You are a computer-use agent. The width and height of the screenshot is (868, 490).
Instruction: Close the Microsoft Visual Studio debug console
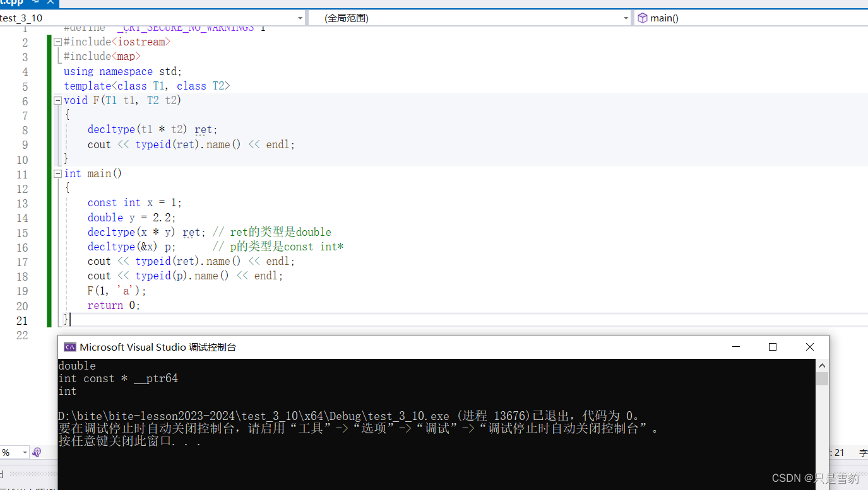click(x=810, y=347)
